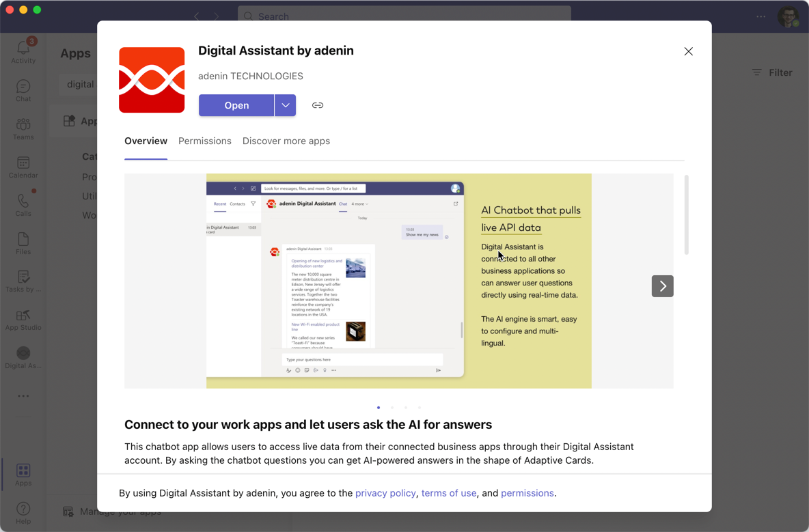Open App Studio in sidebar
This screenshot has width=809, height=532.
(23, 320)
